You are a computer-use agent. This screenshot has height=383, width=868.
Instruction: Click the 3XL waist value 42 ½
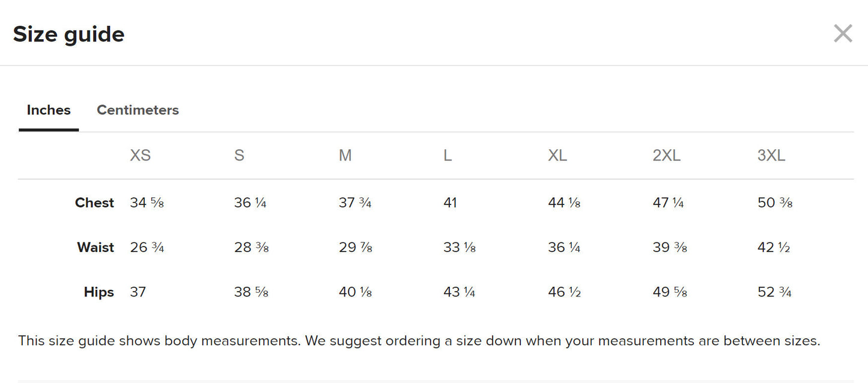774,248
